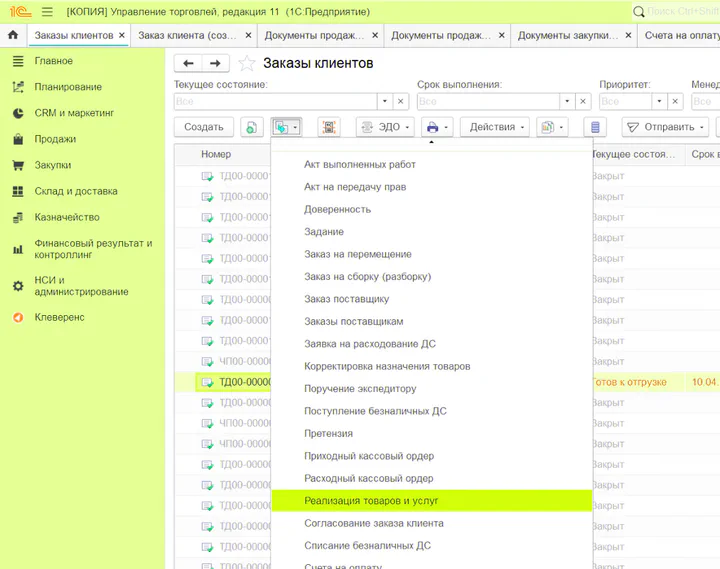Click the blue list settings icon in toolbar
The width and height of the screenshot is (720, 569).
tap(595, 127)
